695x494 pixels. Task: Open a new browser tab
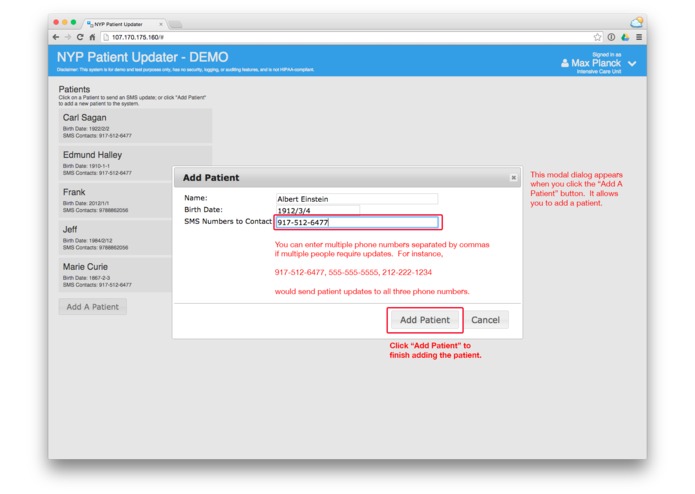point(176,25)
